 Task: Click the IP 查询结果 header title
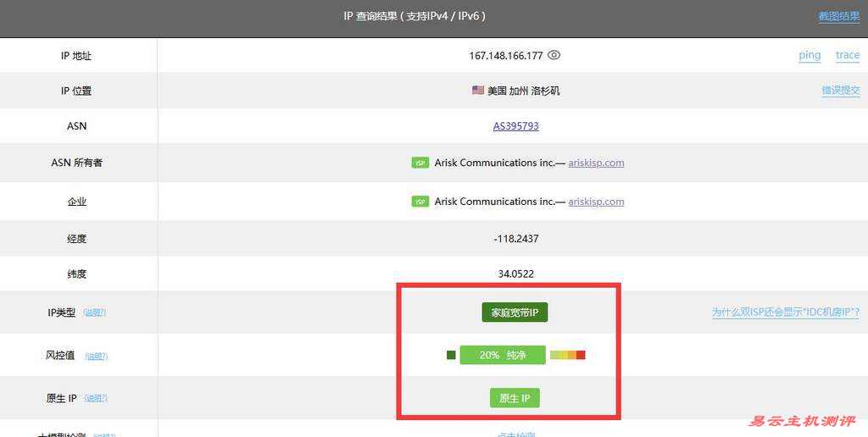click(414, 16)
